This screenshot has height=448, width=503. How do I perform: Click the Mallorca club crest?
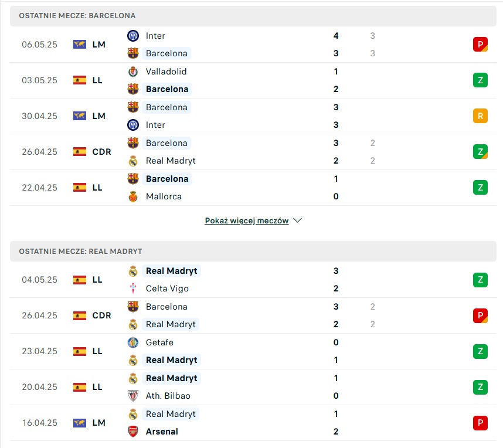pos(133,196)
